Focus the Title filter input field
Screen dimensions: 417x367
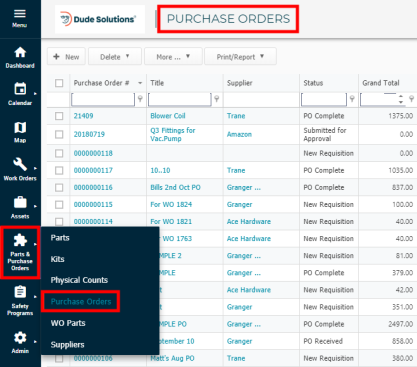[179, 99]
